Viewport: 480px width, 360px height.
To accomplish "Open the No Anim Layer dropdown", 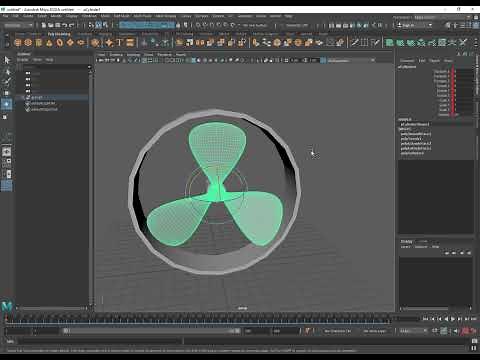I will coord(375,331).
